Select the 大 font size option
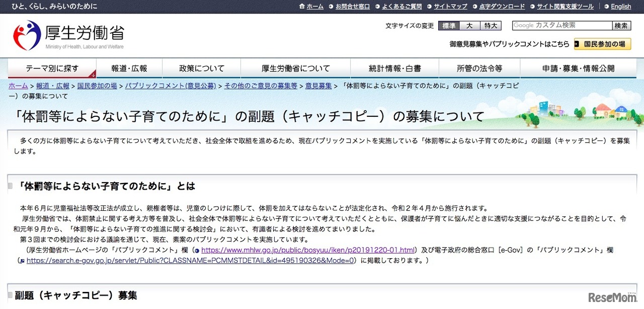The height and width of the screenshot is (309, 644). [x=470, y=26]
